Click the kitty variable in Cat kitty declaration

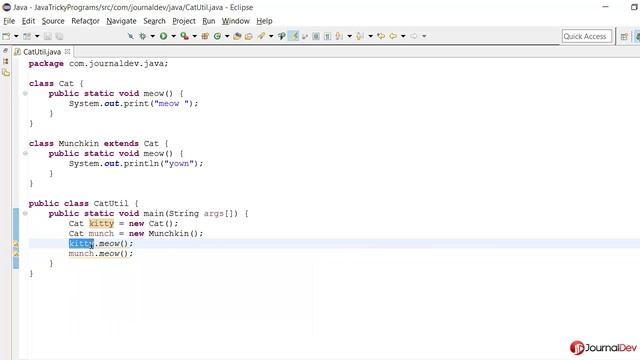click(x=101, y=224)
